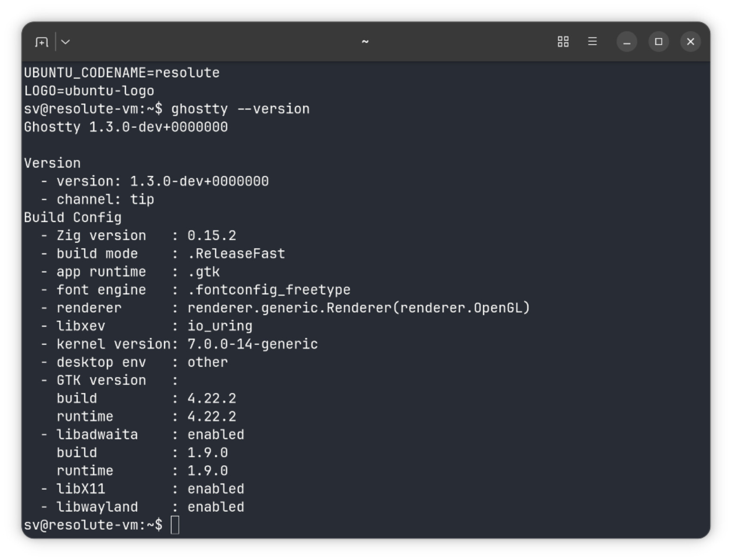Image resolution: width=732 pixels, height=560 pixels.
Task: Minimize the Ghostty window
Action: [x=627, y=42]
